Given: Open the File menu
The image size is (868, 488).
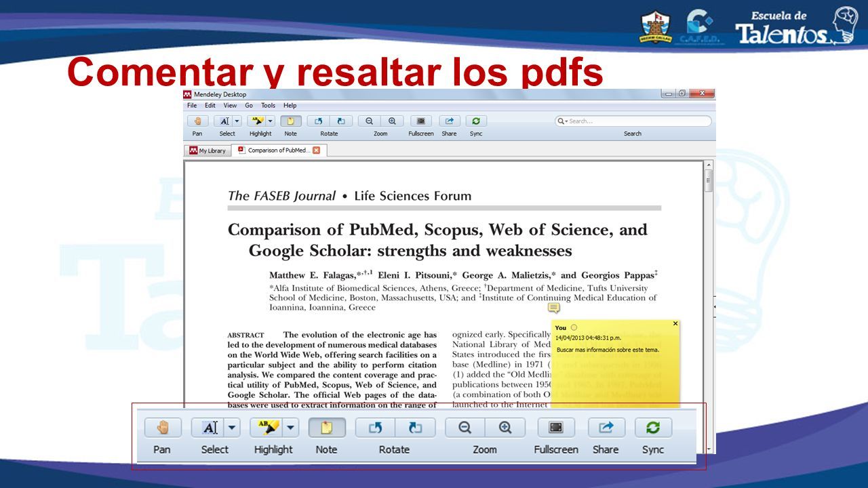Looking at the screenshot, I should (x=192, y=106).
